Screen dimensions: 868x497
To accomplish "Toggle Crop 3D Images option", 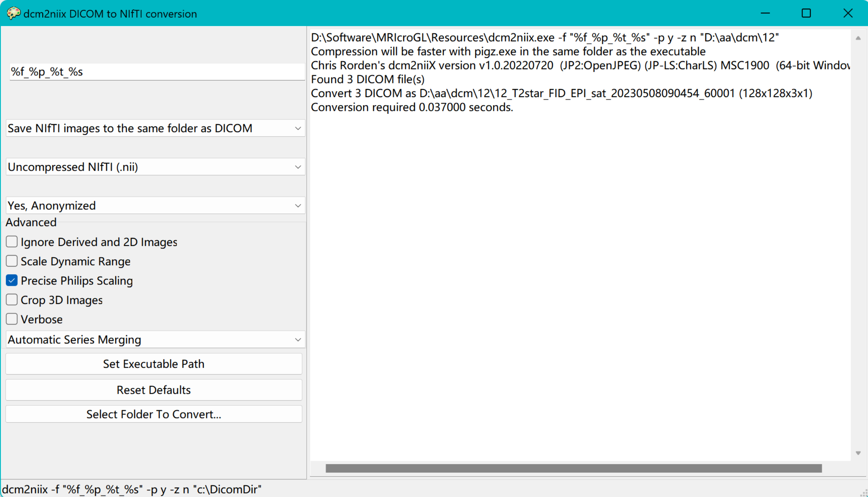I will coord(12,300).
